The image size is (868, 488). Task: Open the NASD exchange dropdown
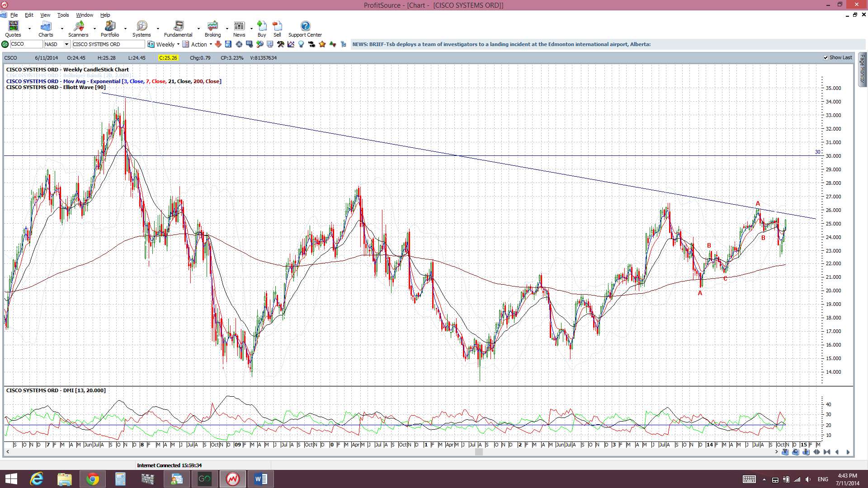[66, 44]
